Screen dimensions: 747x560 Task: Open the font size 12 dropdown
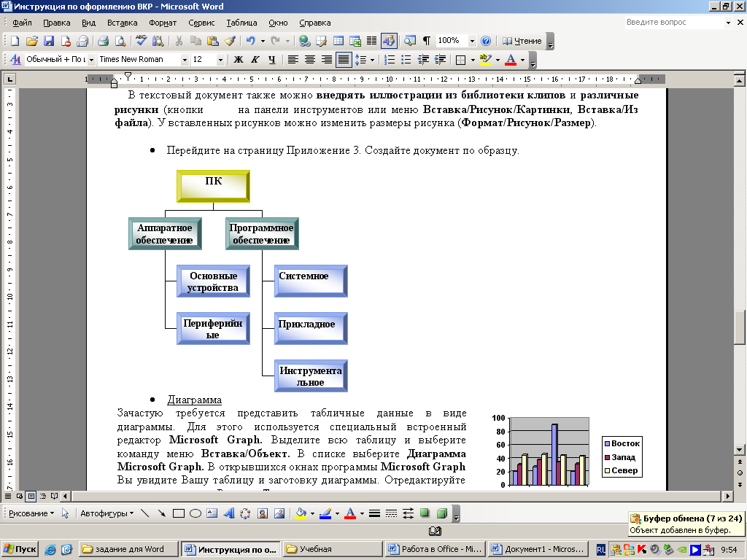pyautogui.click(x=220, y=60)
